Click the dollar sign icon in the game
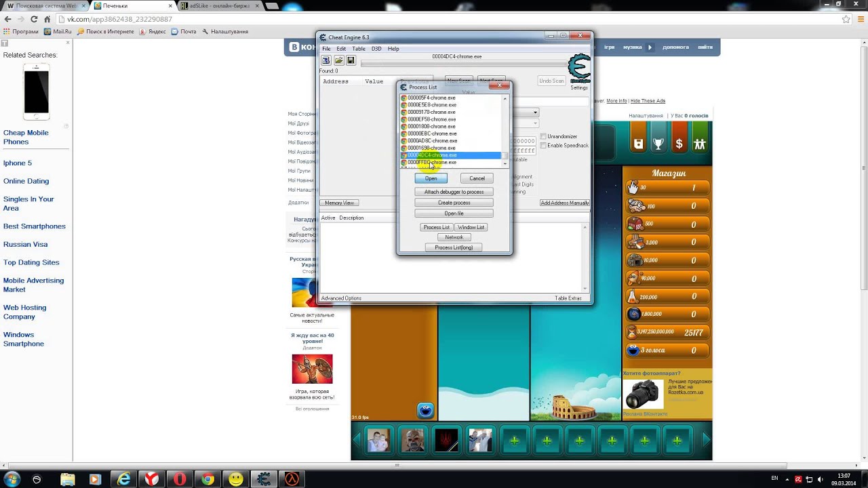Screen dimensions: 868x488 coord(679,144)
